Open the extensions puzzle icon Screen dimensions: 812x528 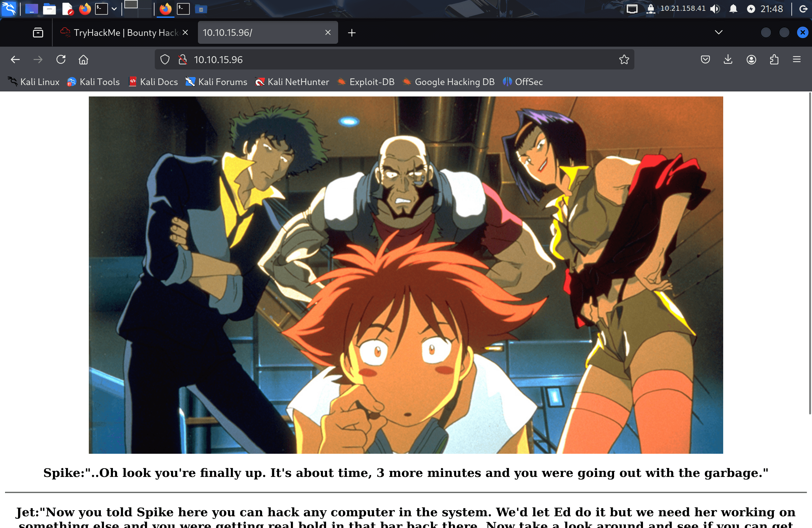point(774,60)
